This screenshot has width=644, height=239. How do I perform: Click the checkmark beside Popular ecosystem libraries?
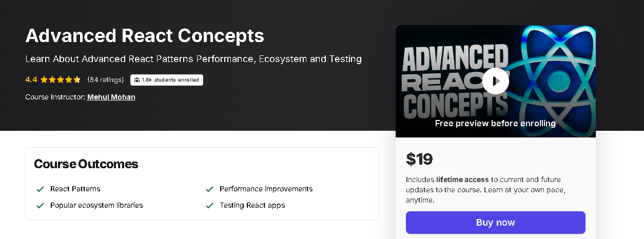click(40, 205)
